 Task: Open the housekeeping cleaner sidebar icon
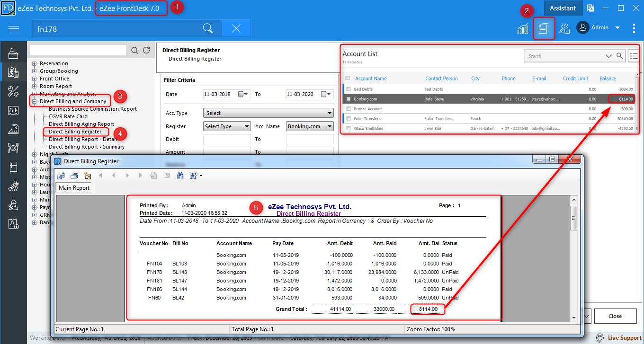coord(13,186)
